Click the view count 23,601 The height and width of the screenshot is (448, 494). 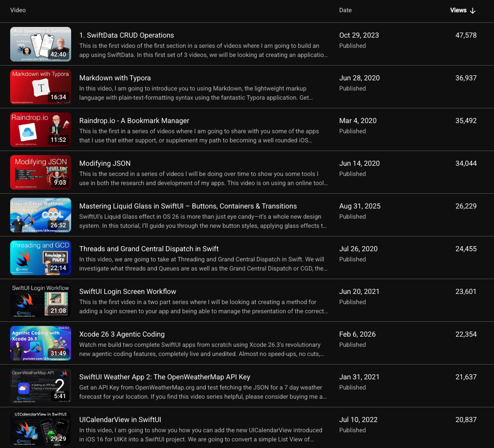[466, 291]
